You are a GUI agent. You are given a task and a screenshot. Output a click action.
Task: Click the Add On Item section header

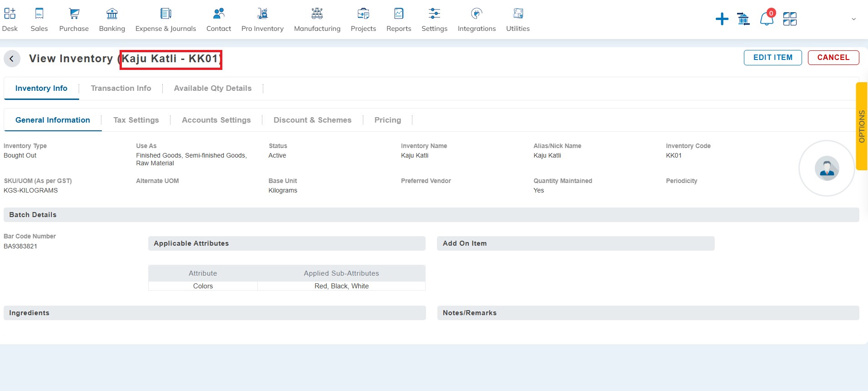click(576, 243)
